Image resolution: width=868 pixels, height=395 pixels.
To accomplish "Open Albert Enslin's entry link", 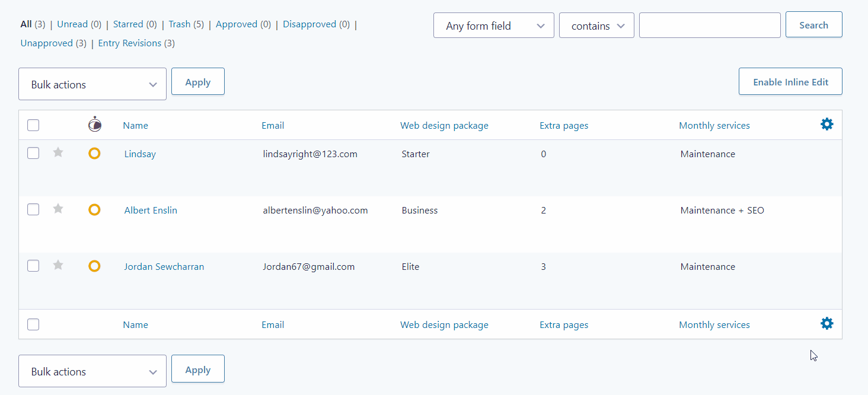I will 151,209.
